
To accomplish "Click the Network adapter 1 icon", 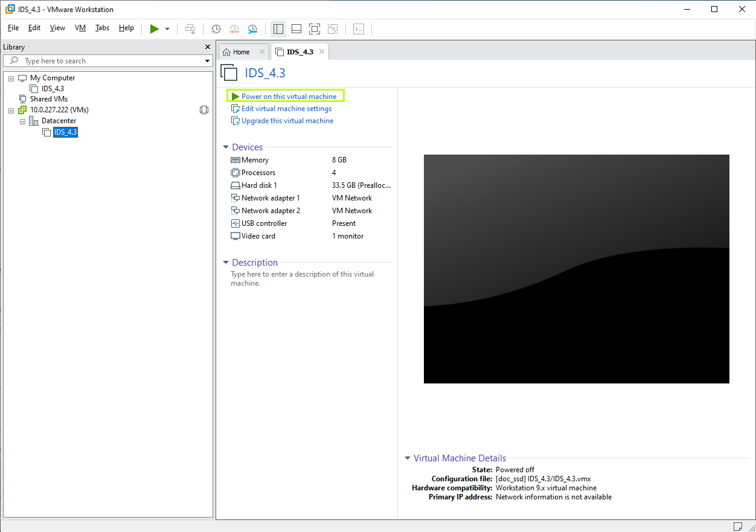I will [x=235, y=198].
